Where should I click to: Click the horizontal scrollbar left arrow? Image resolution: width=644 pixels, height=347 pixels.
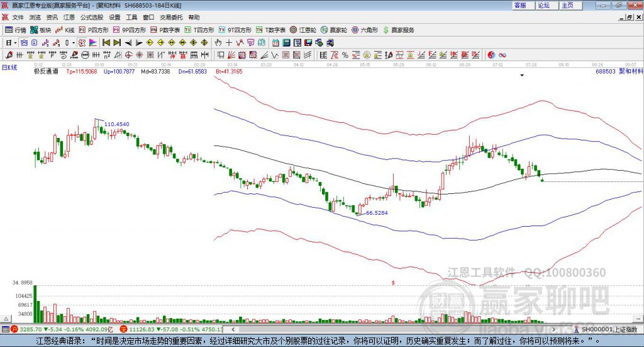point(233,329)
